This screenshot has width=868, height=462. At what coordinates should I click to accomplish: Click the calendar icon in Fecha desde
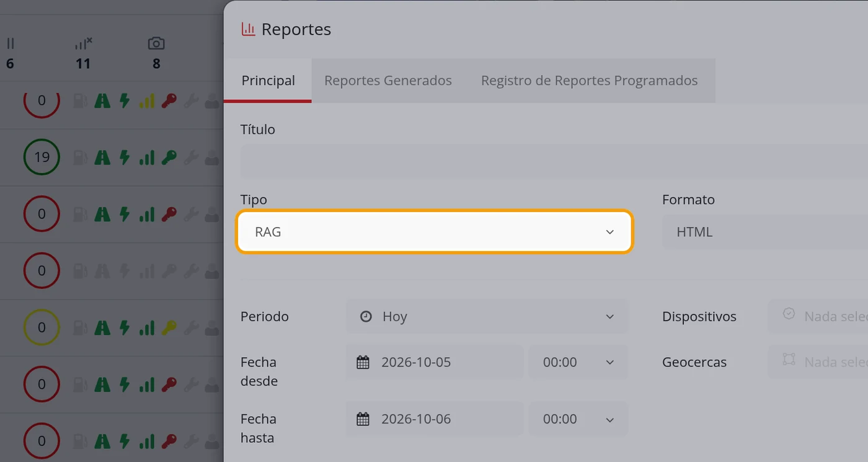pyautogui.click(x=363, y=362)
